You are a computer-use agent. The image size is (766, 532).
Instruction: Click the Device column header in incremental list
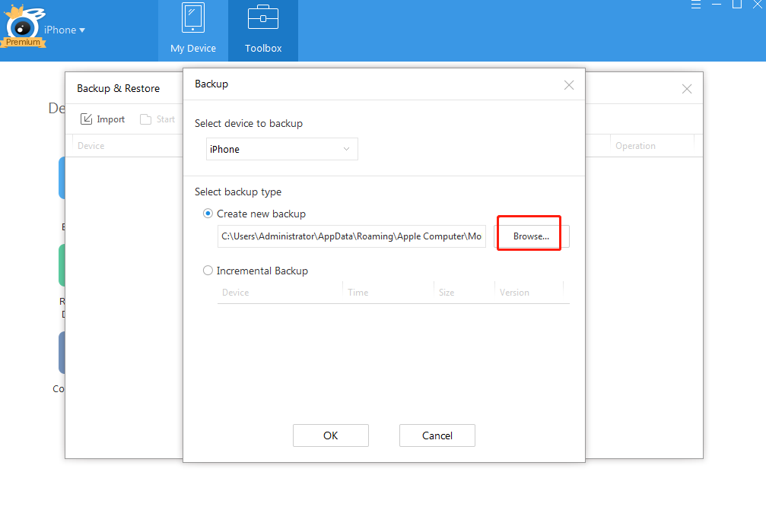click(x=280, y=293)
